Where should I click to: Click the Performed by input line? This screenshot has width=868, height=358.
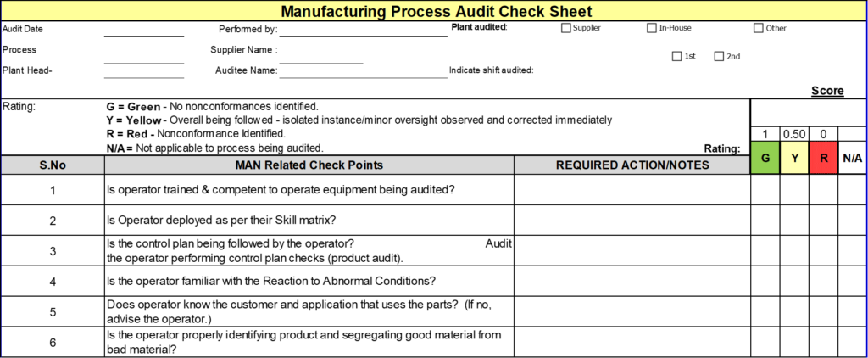click(x=363, y=31)
